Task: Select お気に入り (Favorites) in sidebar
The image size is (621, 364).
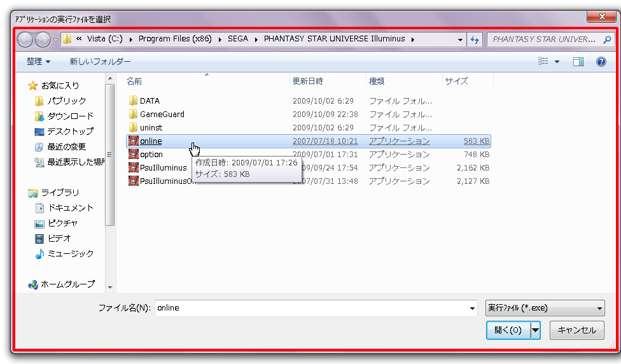Action: [x=60, y=85]
